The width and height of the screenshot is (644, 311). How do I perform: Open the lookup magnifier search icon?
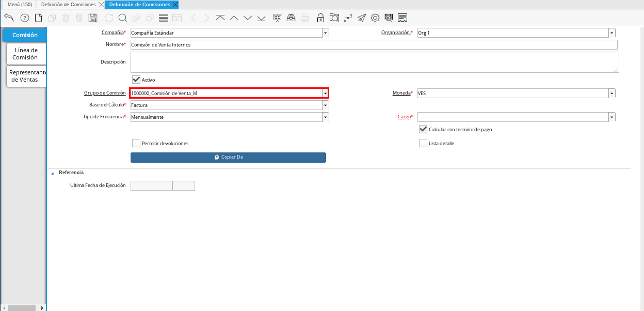[x=123, y=18]
